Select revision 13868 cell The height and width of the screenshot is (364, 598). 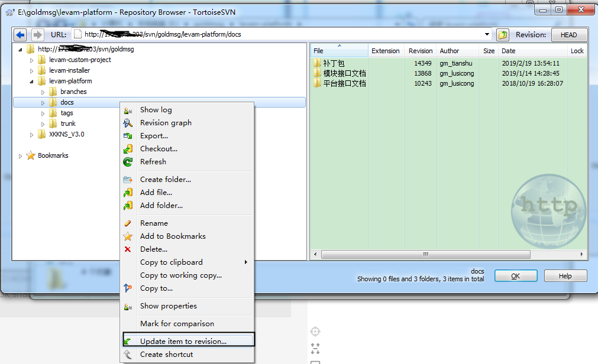tap(423, 73)
